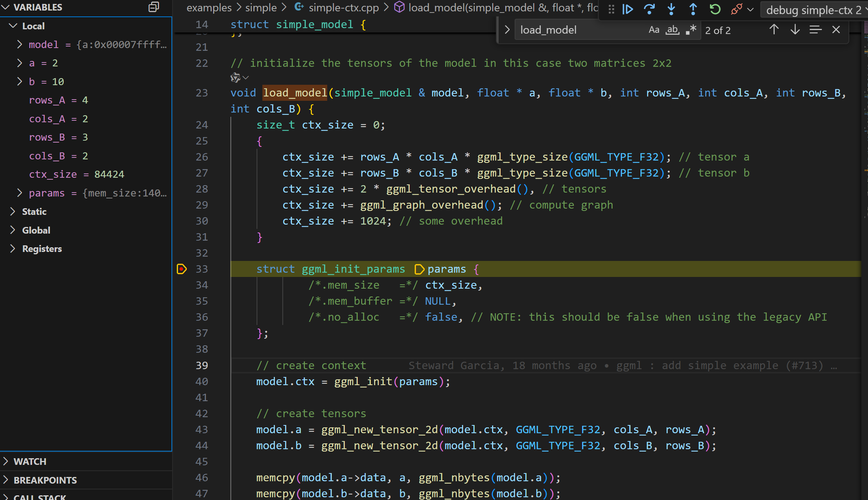
Task: Click the Step Into debug arrow
Action: pyautogui.click(x=671, y=9)
